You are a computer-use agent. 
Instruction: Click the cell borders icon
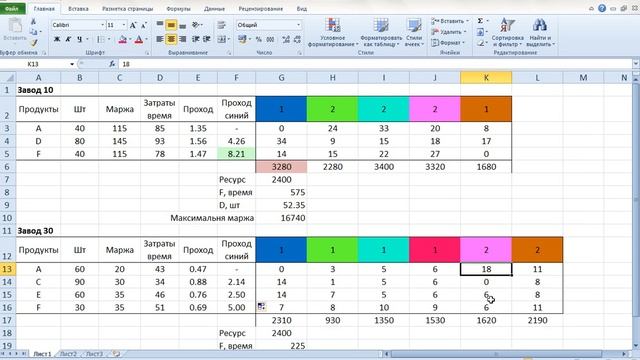tap(100, 39)
